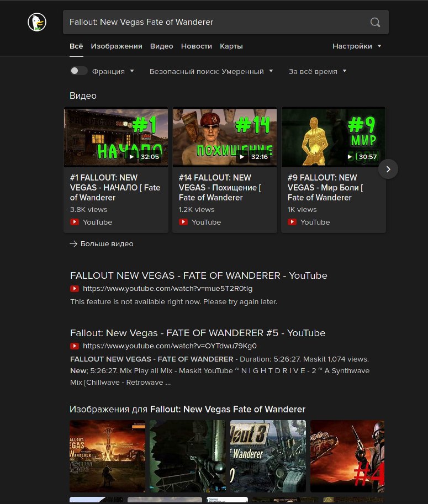Click play icon on 32:05 video
This screenshot has width=428, height=504.
[131, 157]
